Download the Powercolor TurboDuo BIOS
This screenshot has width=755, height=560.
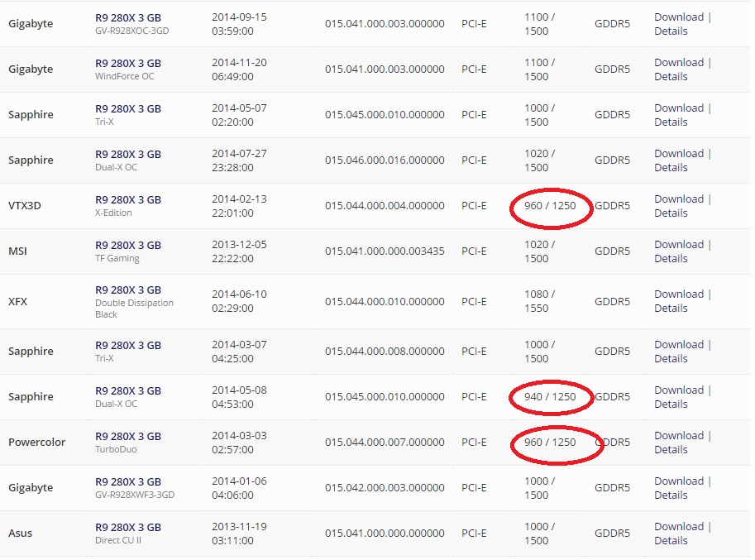pyautogui.click(x=678, y=436)
